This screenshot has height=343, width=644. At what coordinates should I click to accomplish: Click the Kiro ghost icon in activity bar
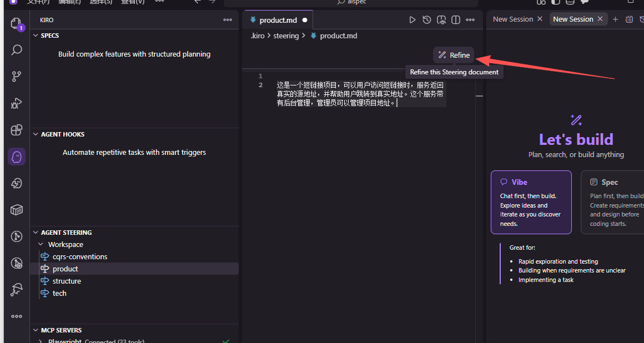tap(17, 157)
